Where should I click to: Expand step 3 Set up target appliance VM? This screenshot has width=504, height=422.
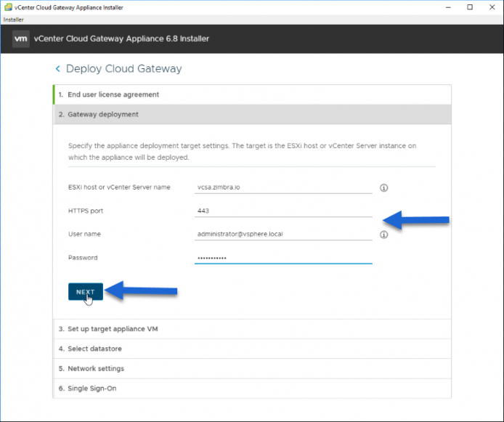(252, 329)
